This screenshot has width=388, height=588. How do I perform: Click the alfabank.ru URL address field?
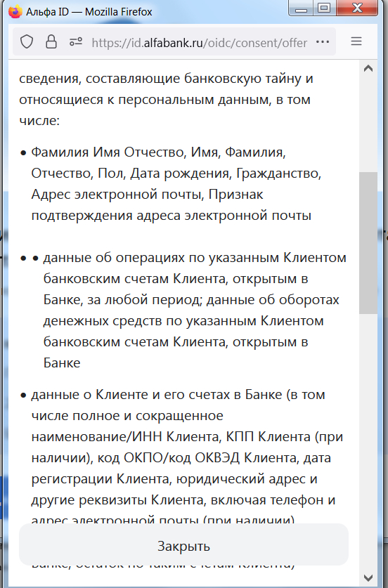(x=199, y=43)
